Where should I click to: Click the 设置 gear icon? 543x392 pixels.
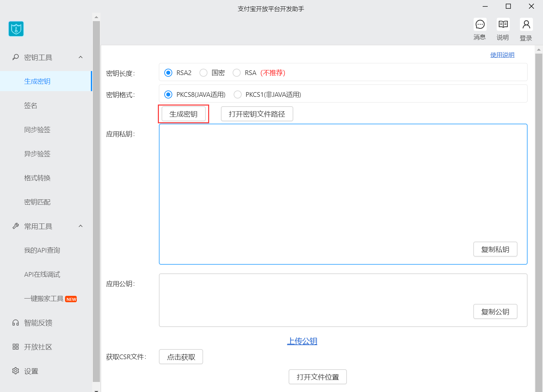[15, 371]
